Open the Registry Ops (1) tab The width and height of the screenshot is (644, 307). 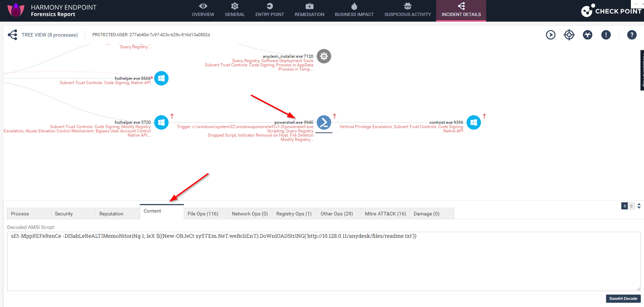[294, 214]
